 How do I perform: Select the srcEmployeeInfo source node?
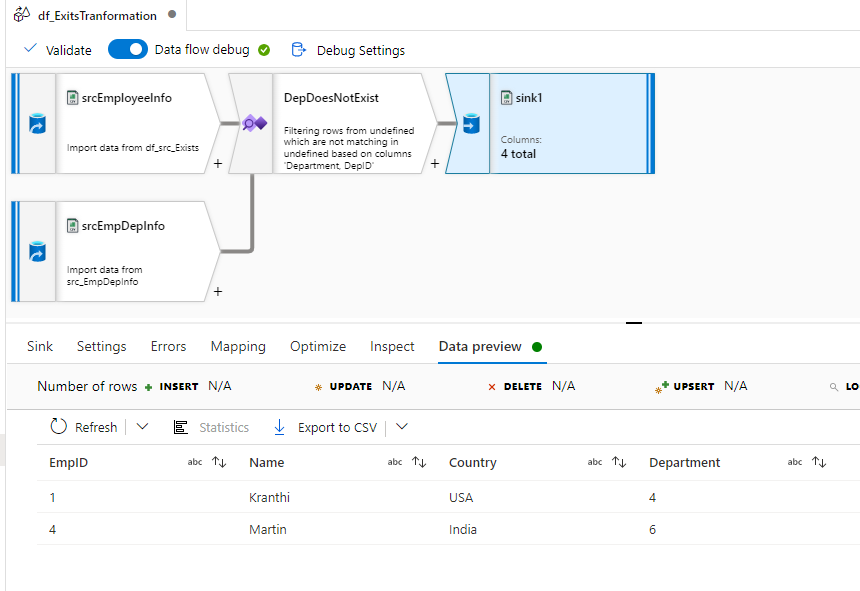pyautogui.click(x=115, y=123)
